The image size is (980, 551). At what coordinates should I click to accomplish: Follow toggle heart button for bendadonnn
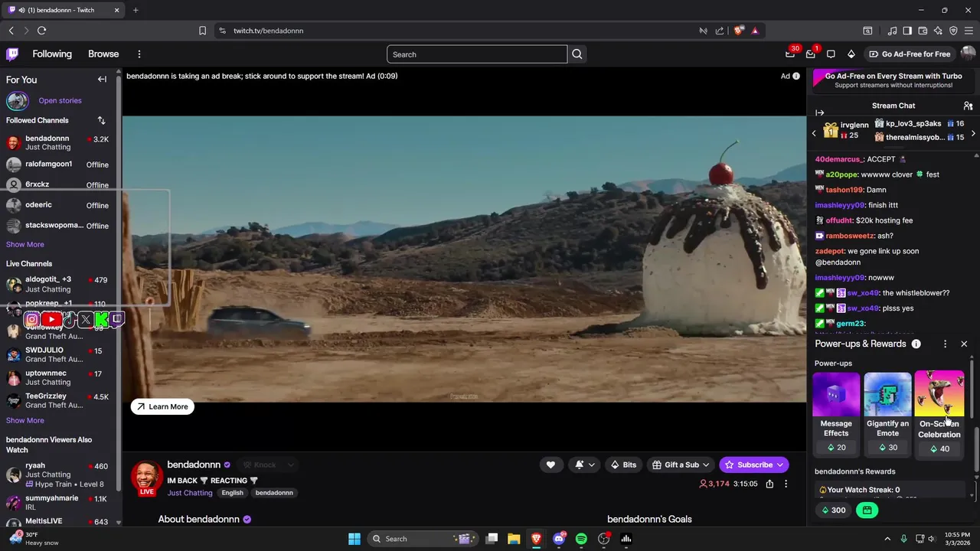coord(550,465)
